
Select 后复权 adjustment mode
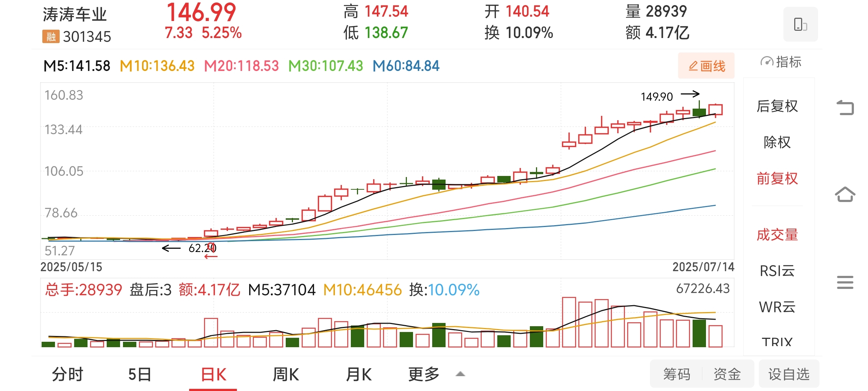tap(777, 106)
